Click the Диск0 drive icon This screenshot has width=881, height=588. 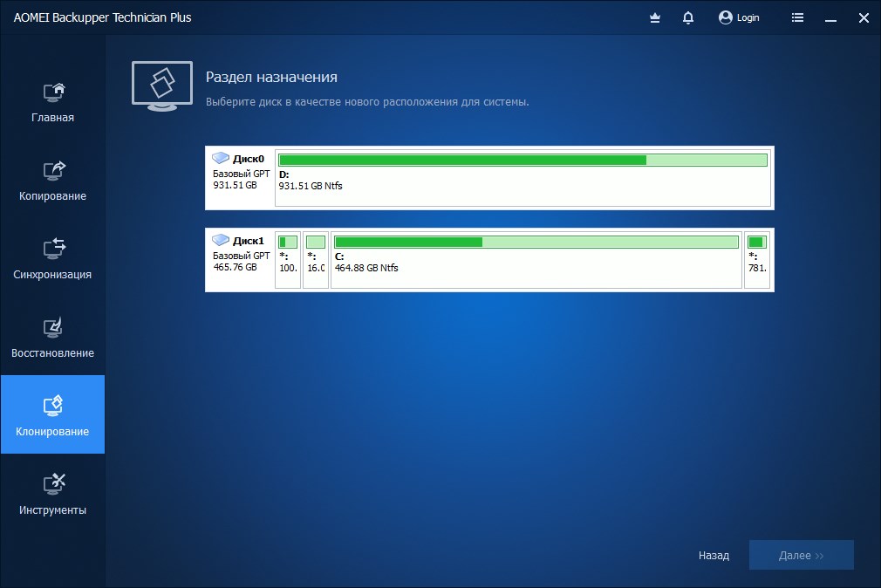[x=220, y=158]
